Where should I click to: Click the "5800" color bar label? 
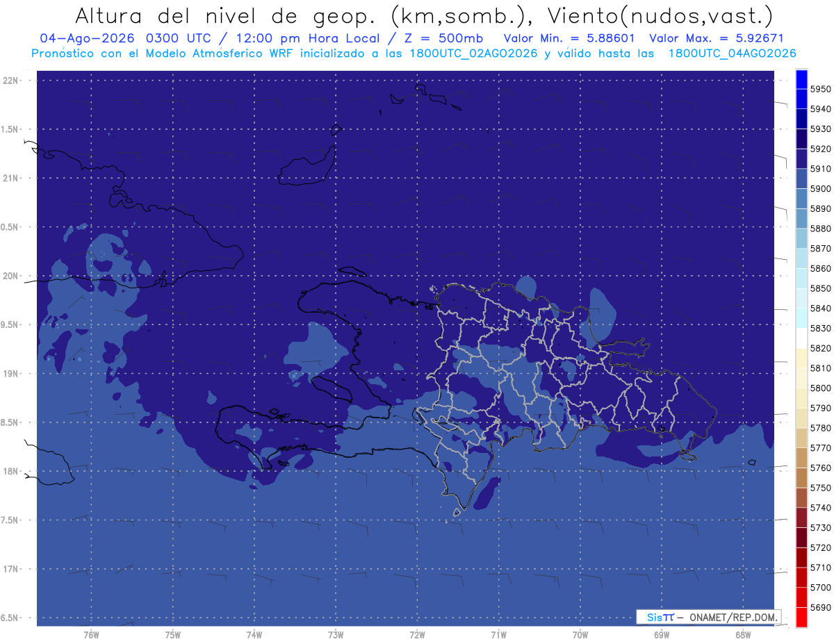[820, 388]
